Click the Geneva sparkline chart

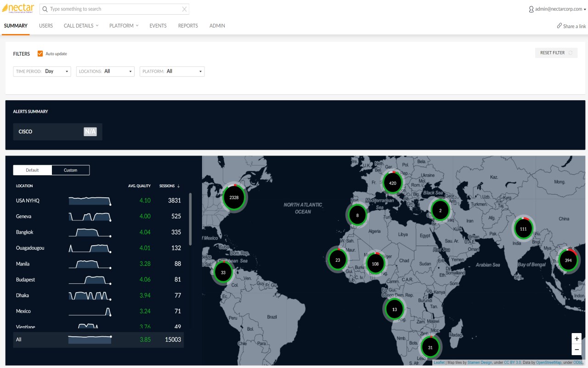[90, 216]
